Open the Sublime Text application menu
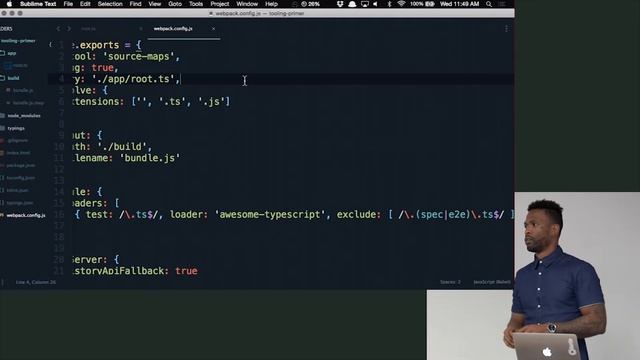 [38, 4]
